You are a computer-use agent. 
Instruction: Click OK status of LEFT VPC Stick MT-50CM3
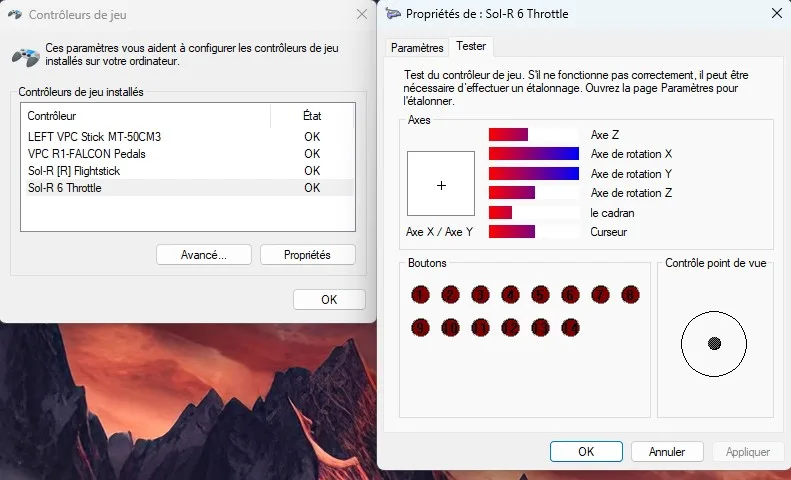(x=312, y=137)
